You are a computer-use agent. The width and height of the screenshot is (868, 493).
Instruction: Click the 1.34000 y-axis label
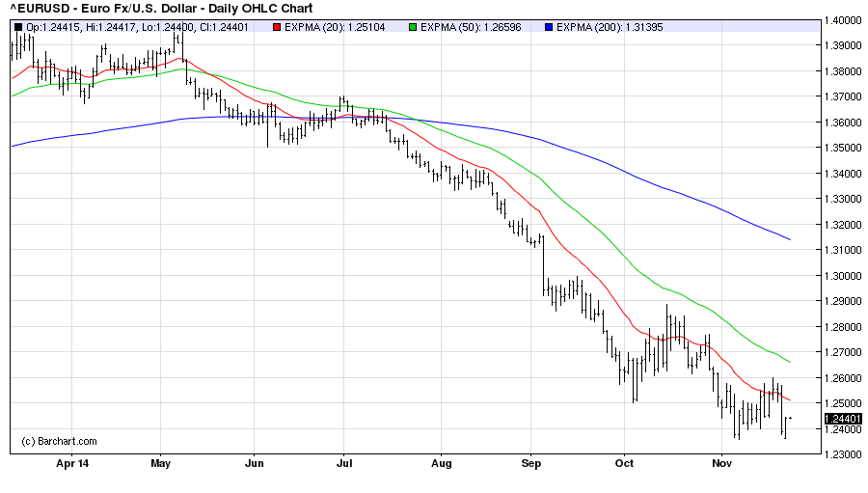pyautogui.click(x=843, y=174)
